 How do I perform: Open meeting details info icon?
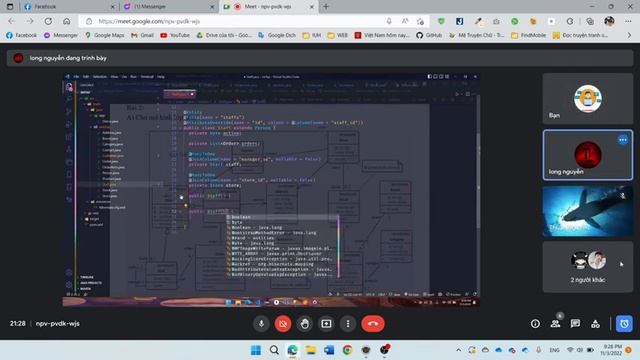coord(535,324)
